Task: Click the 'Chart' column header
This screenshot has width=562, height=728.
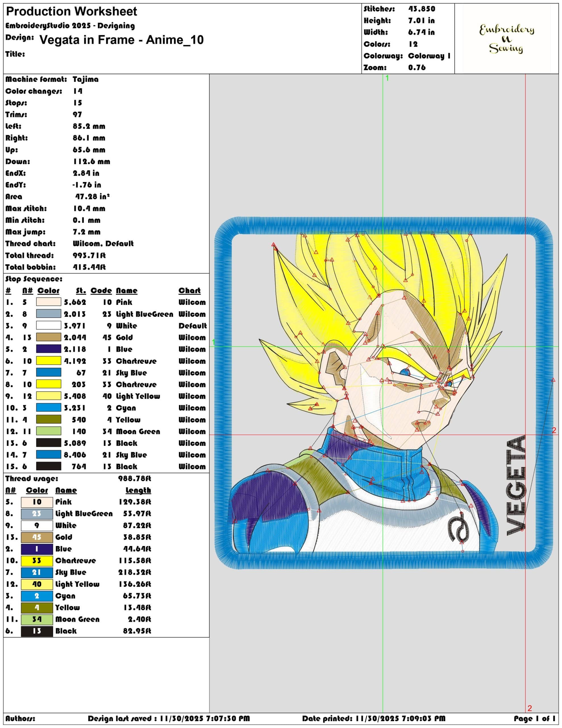Action: [x=190, y=290]
